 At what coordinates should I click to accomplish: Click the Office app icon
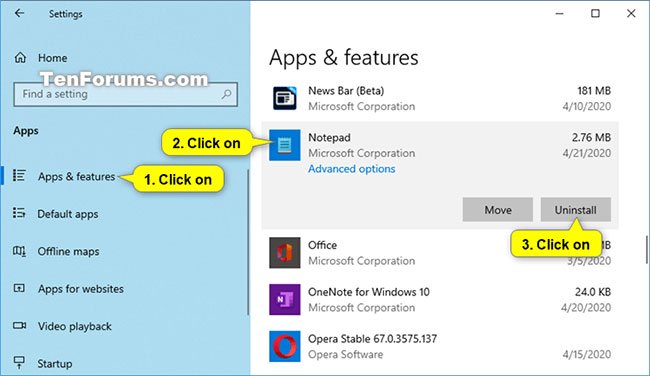[x=284, y=252]
